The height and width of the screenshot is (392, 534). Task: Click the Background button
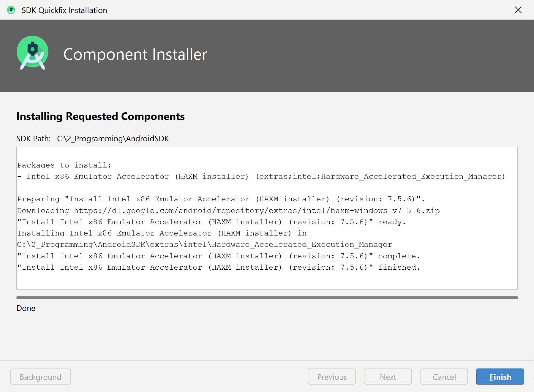click(x=41, y=377)
